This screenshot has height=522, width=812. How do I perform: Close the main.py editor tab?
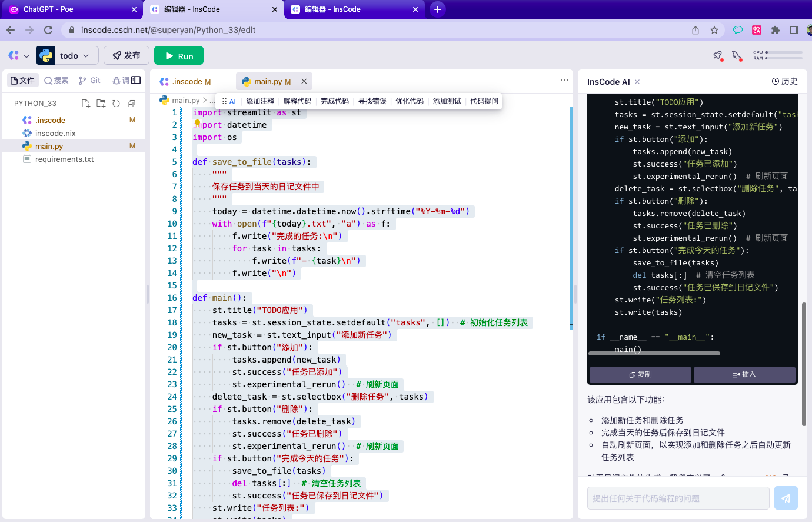(304, 81)
